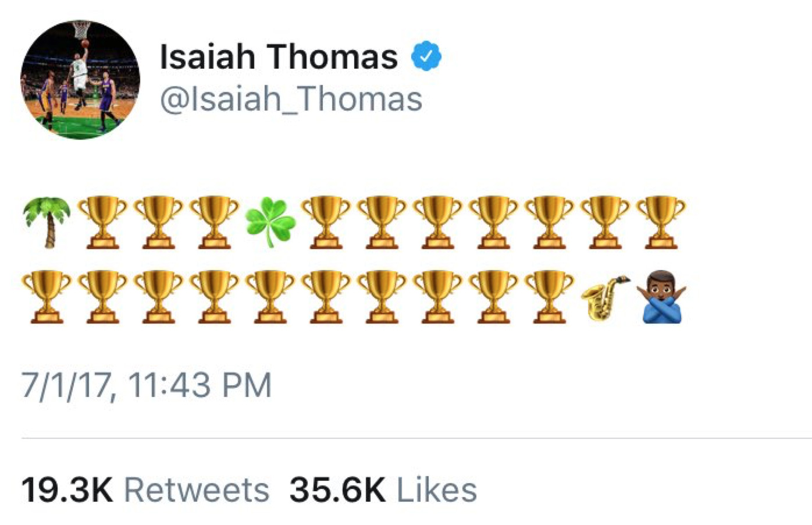Click the trophy immediately right of the shamrock
The height and width of the screenshot is (525, 812).
point(326,222)
